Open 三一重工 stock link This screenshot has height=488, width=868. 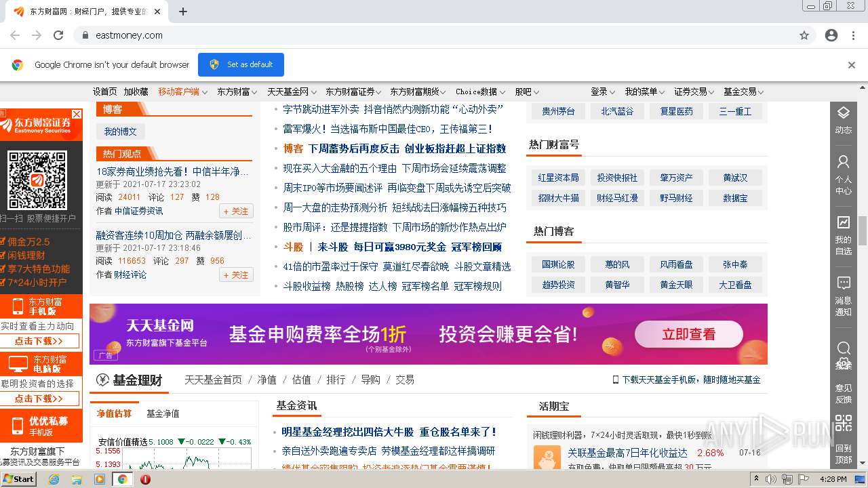(735, 111)
